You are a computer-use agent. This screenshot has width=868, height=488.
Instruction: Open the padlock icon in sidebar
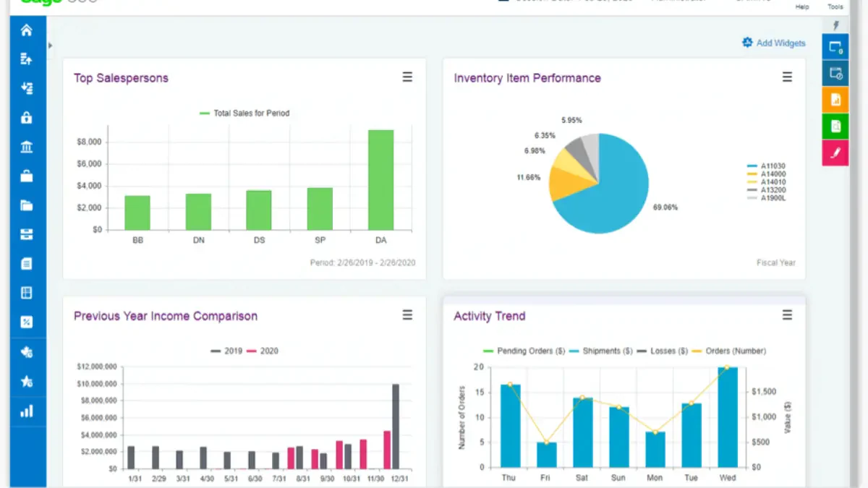(27, 118)
